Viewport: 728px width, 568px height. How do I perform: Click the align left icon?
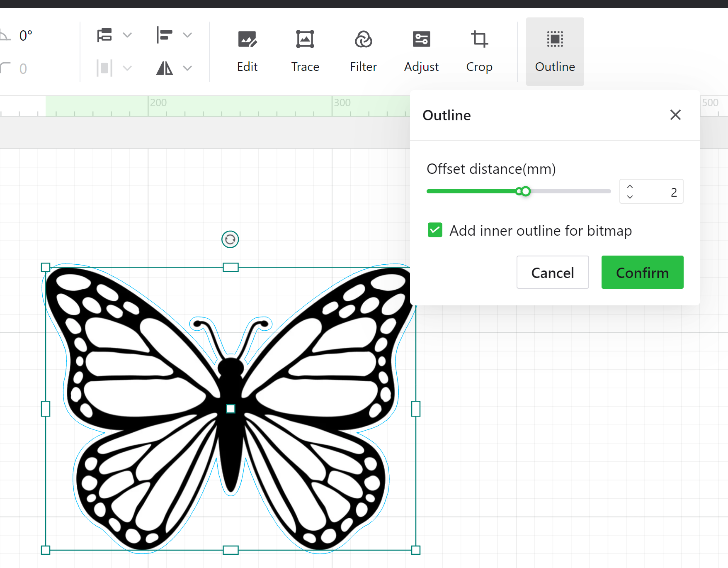(164, 35)
